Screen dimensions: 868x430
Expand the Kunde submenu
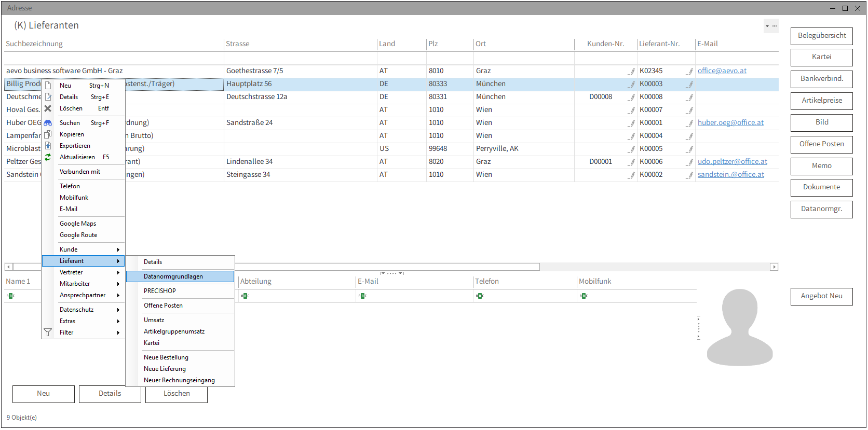coord(84,249)
